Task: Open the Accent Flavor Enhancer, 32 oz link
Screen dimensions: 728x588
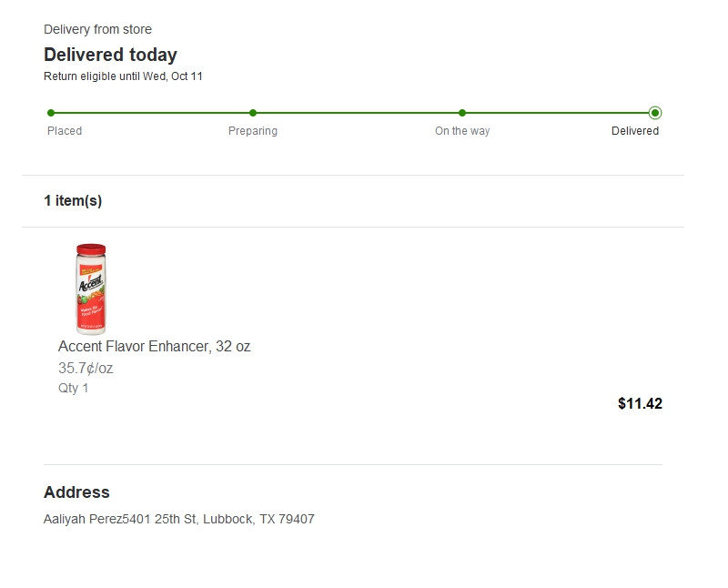Action: pos(154,347)
